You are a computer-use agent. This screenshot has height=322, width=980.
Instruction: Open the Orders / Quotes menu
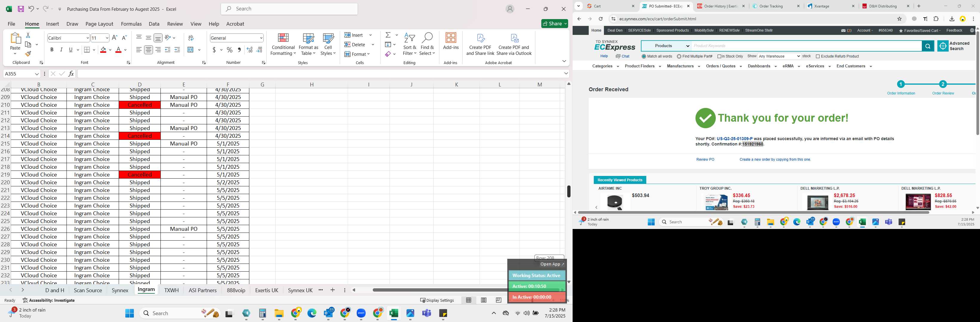(724, 66)
